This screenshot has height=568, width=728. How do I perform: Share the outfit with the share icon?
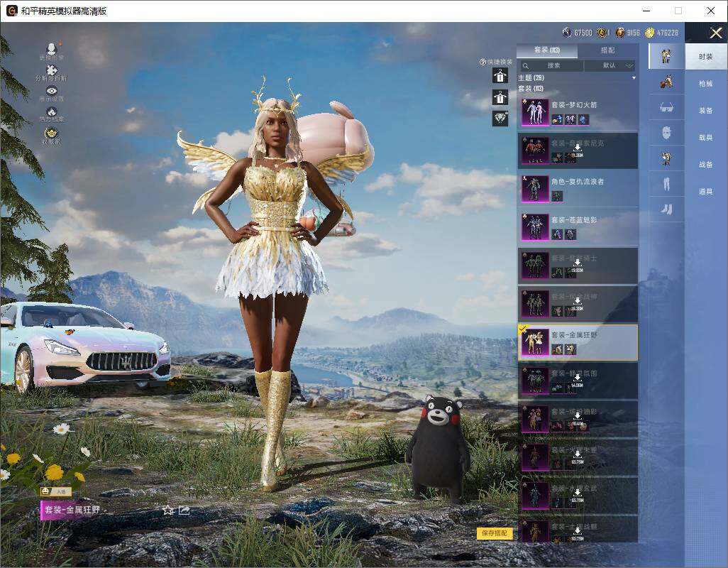click(x=184, y=510)
